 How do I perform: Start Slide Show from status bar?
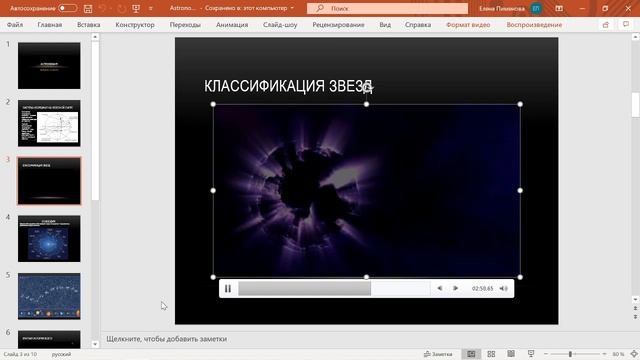point(531,354)
